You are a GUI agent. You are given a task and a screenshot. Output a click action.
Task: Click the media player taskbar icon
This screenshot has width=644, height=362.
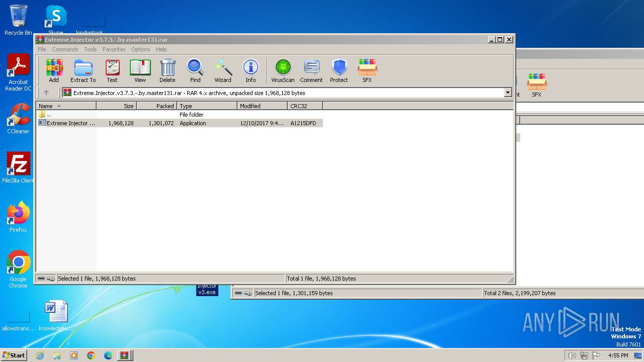point(74,355)
